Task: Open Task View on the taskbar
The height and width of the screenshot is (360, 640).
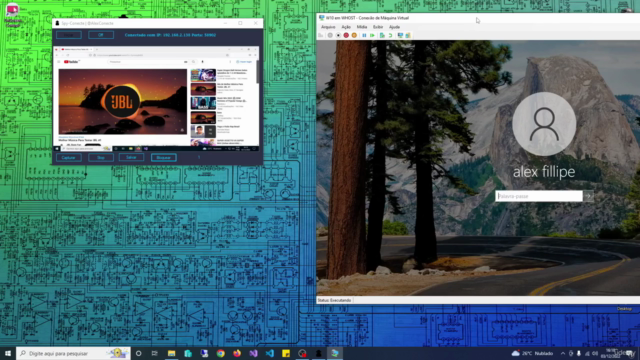Action: 155,353
